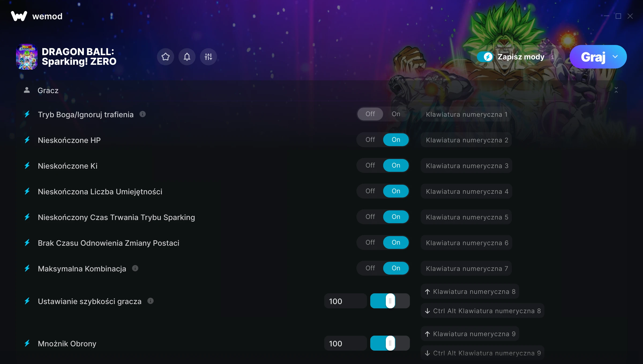The image size is (643, 364).
Task: Click Mnożnik Obrony value input field
Action: (x=345, y=343)
